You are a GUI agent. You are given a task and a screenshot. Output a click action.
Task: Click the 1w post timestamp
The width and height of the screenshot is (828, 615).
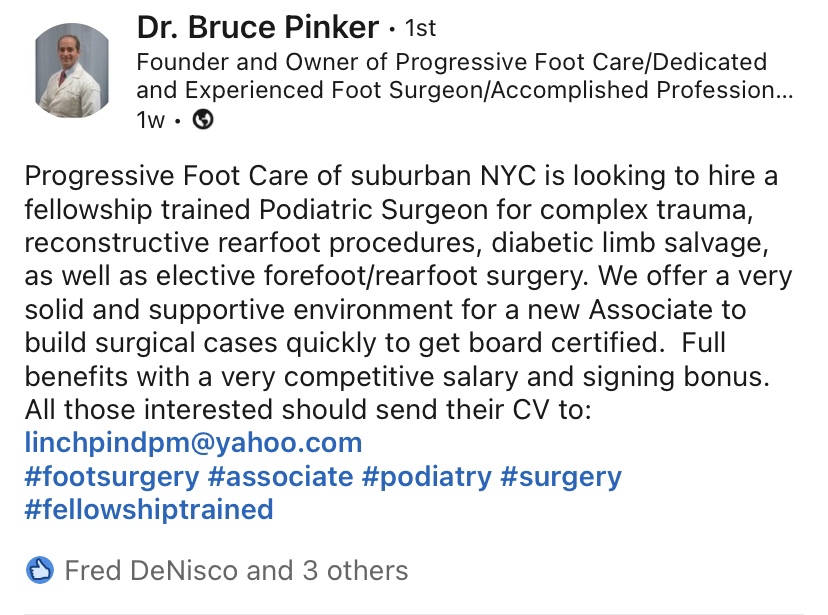(150, 120)
